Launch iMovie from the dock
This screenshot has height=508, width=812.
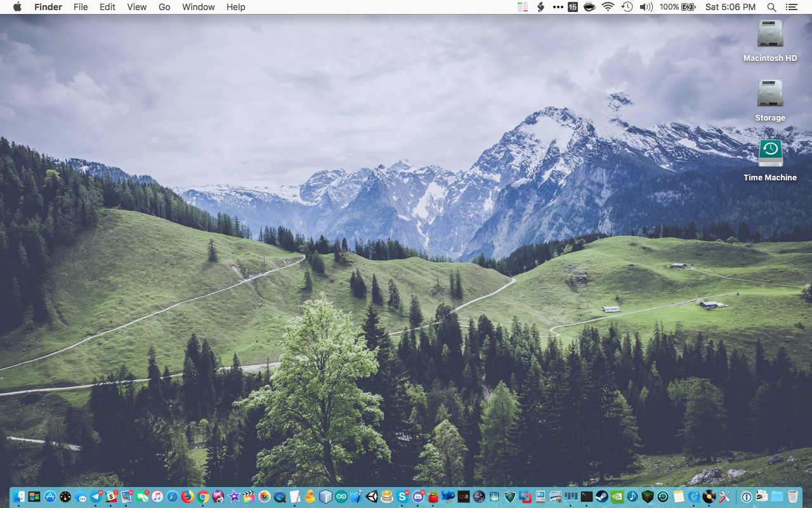pyautogui.click(x=234, y=497)
